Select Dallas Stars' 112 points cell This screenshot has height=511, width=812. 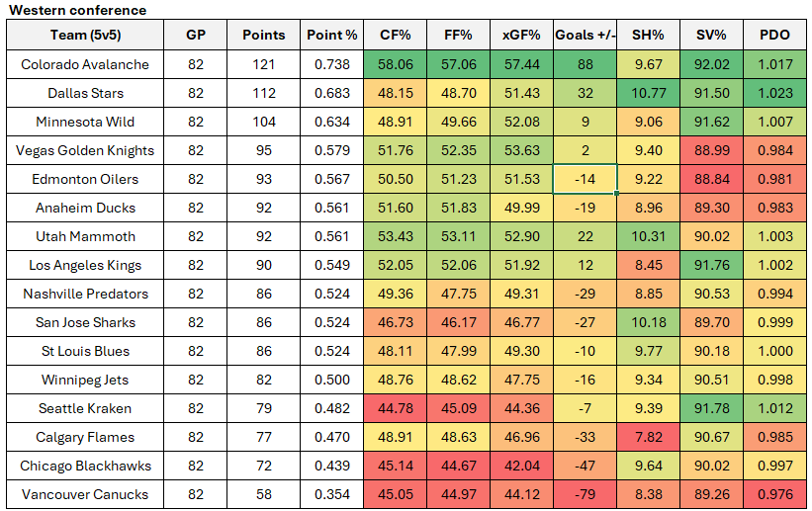coord(263,93)
